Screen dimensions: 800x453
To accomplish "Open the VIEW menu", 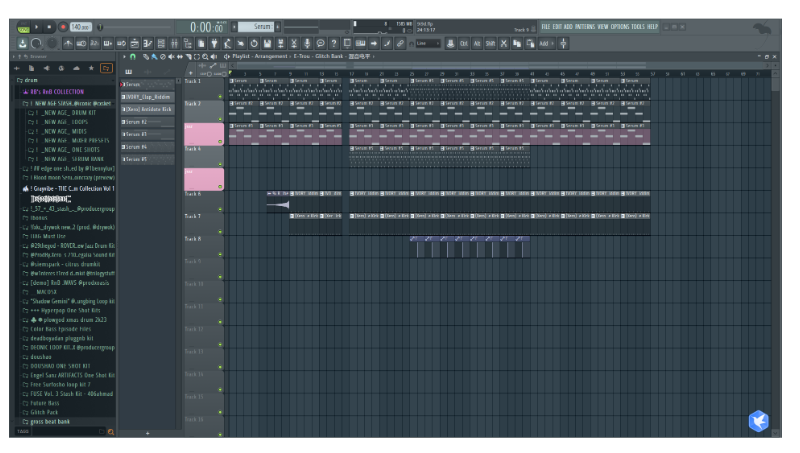I will [x=603, y=27].
